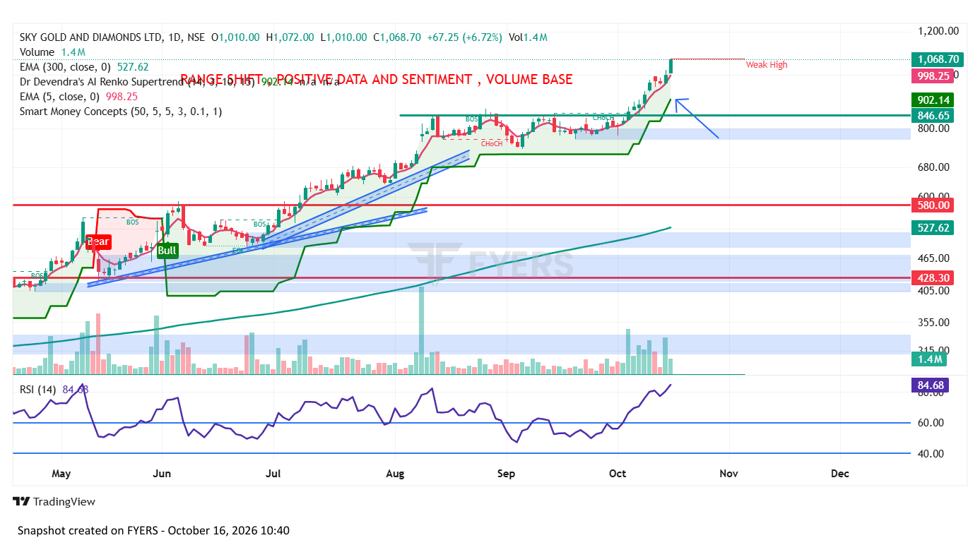980x545 pixels.
Task: Click the 846.65 level price label
Action: [933, 115]
